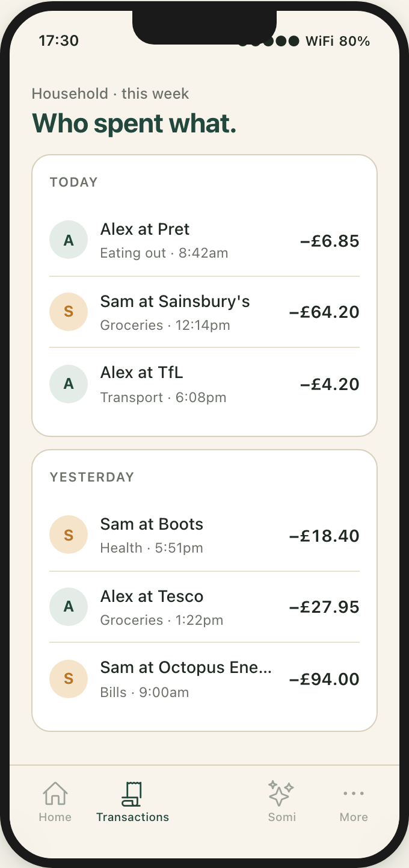Tap Sam's avatar beside the Boots transaction

[69, 535]
